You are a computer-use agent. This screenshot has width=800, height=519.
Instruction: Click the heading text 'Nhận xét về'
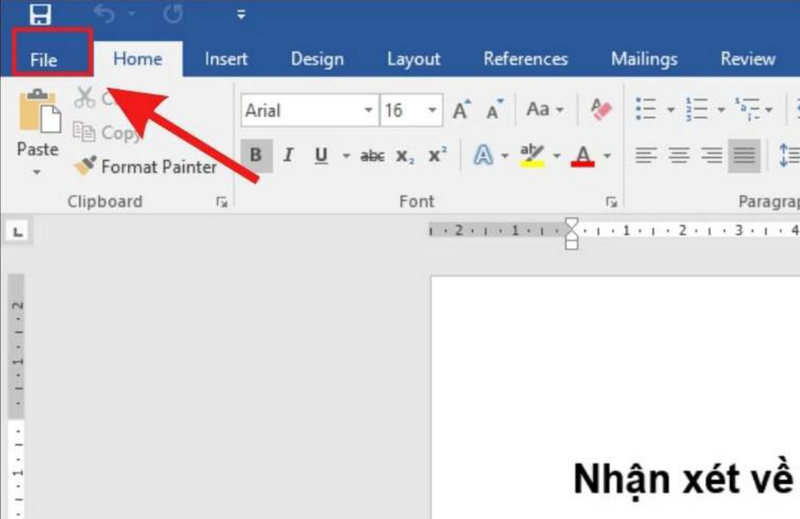pyautogui.click(x=684, y=480)
